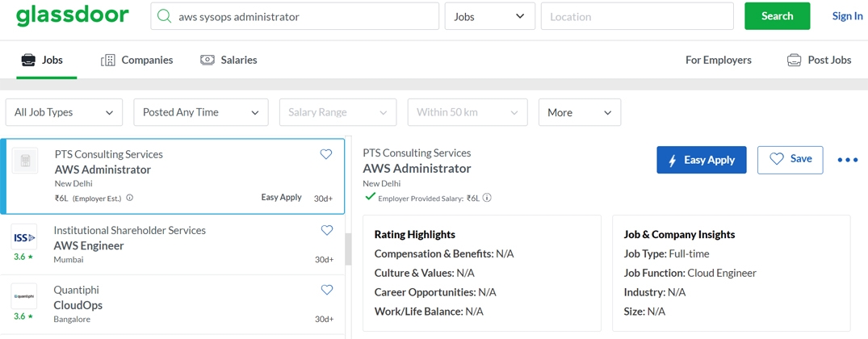Click the briefcase icon beside Post Jobs

795,60
